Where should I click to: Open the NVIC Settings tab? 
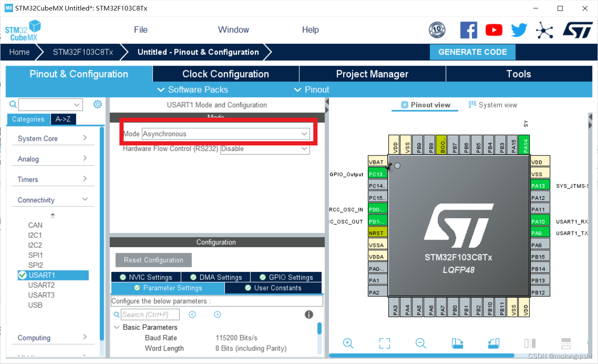[x=146, y=277]
